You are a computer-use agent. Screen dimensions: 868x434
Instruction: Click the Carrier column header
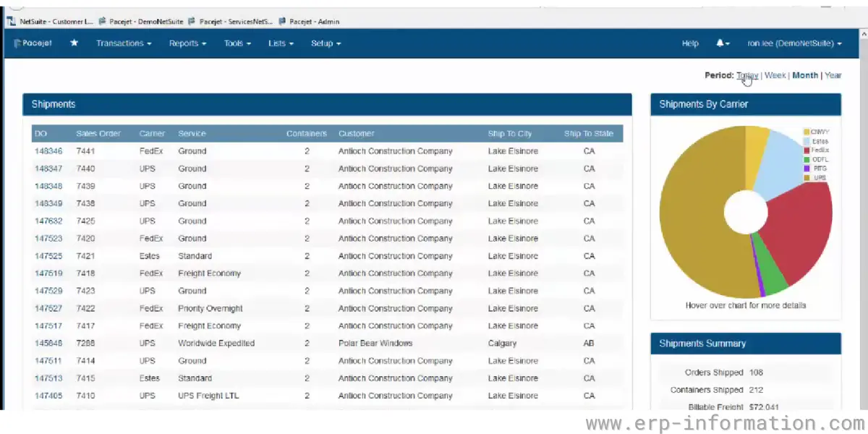coord(153,133)
